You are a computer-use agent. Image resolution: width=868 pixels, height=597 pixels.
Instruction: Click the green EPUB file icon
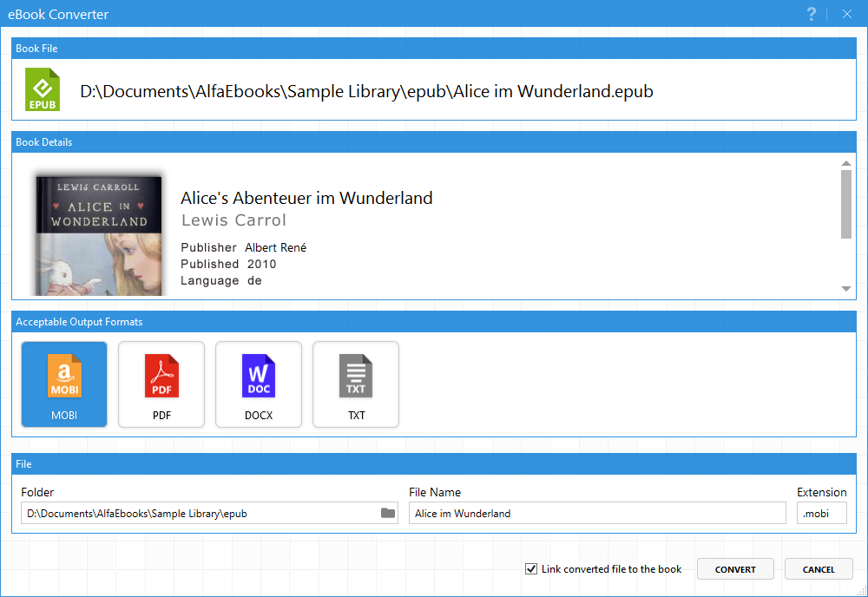[43, 90]
